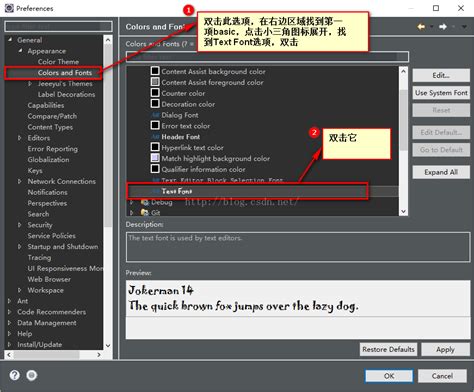Open the help question mark icon
The image size is (474, 392).
(15, 375)
